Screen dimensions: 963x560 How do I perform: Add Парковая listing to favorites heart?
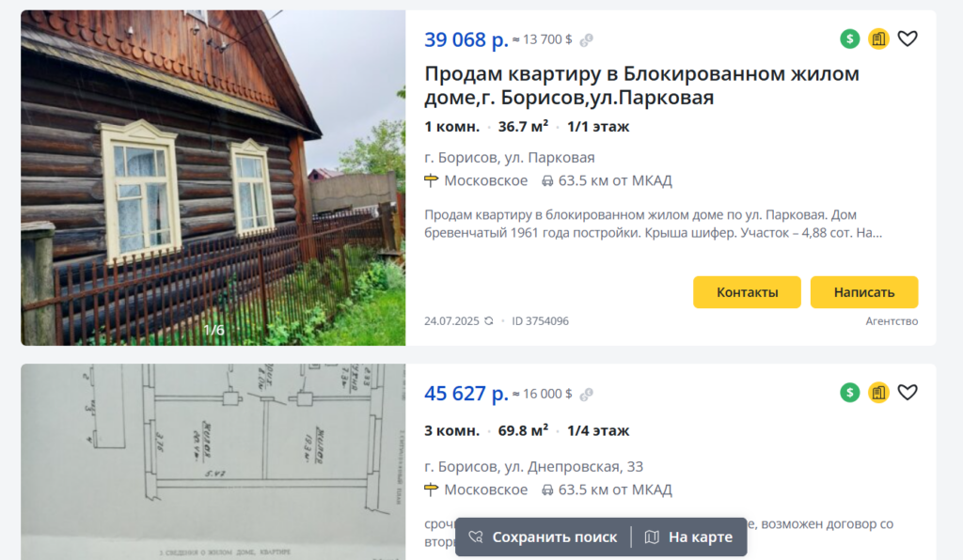(x=908, y=39)
